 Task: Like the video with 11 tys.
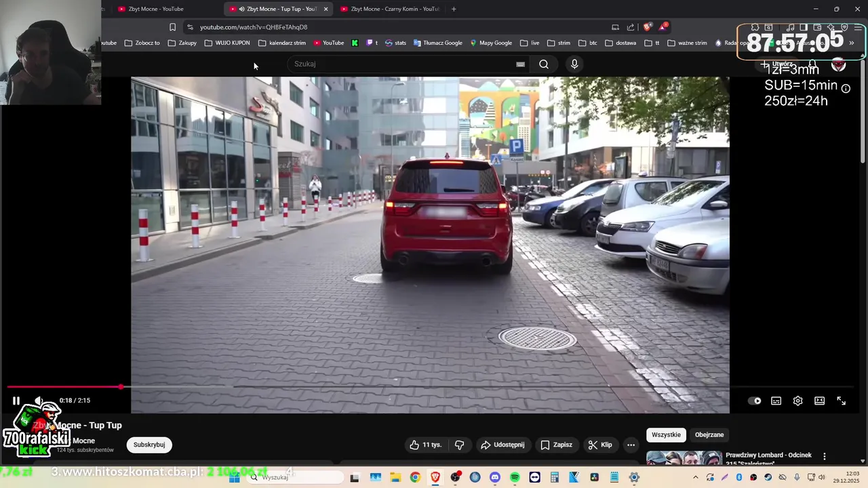click(x=425, y=445)
